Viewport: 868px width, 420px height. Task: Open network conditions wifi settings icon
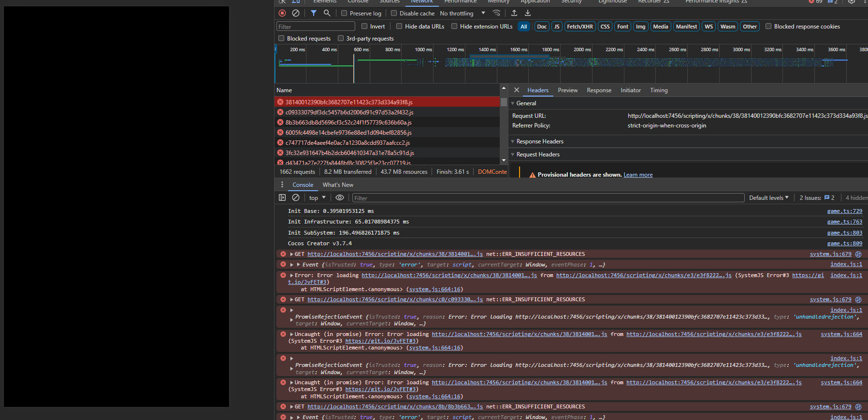[x=496, y=13]
